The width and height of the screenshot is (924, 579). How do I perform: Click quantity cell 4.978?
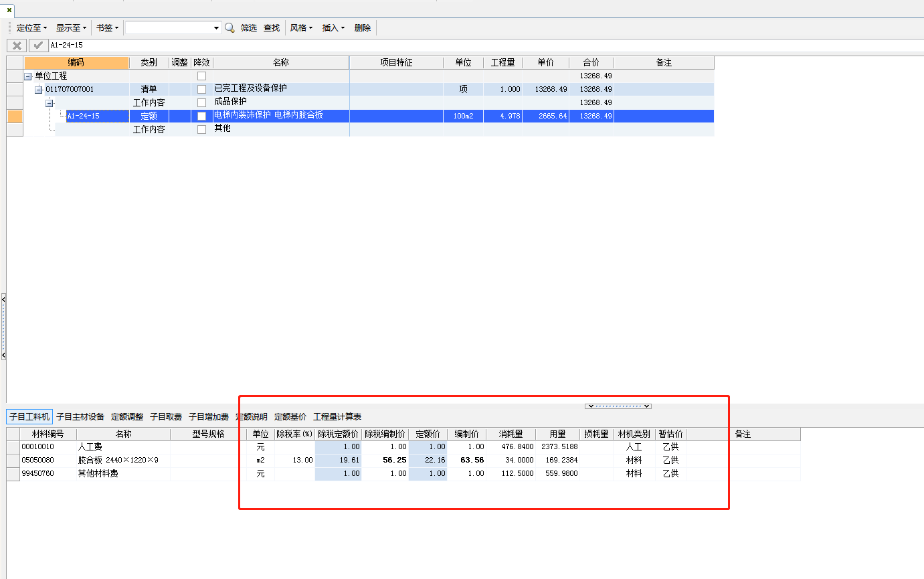click(503, 116)
